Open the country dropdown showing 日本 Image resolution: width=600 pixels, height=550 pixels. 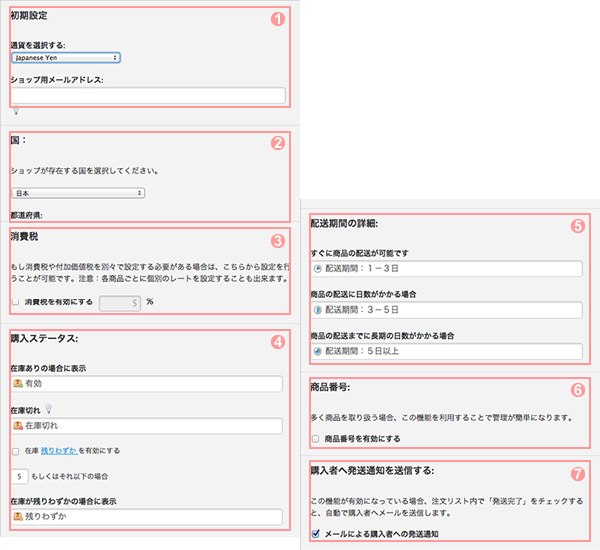[78, 193]
